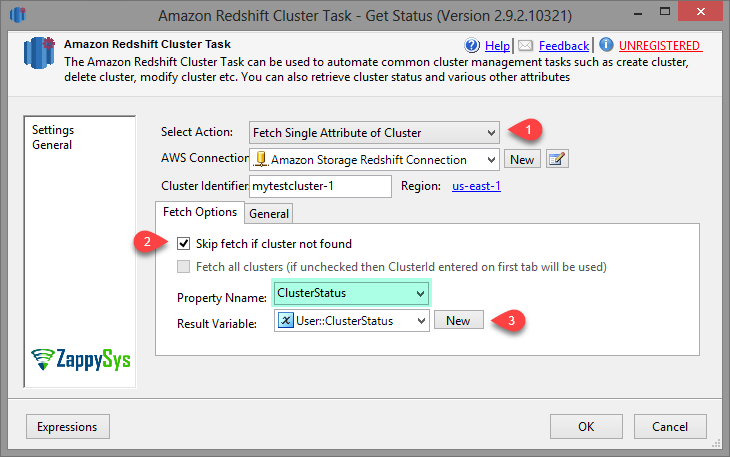Screen dimensions: 730x457
Task: Uncheck Skip fetch if cluster not found
Action: (x=183, y=243)
